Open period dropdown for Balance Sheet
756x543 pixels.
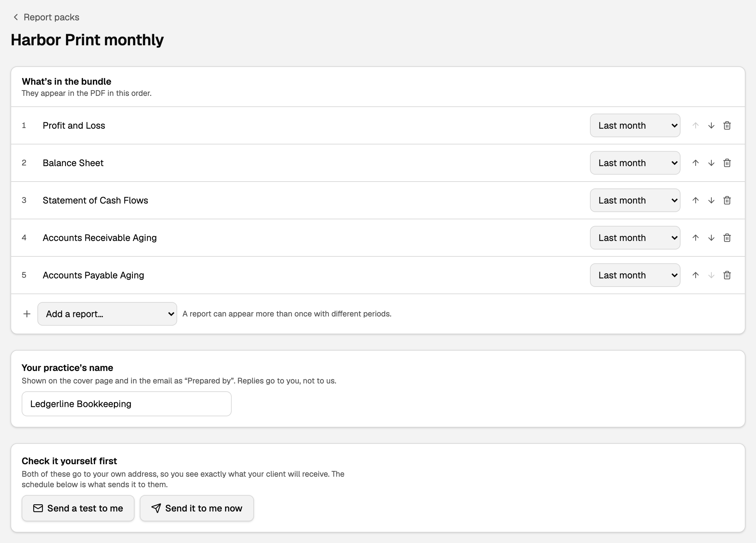(x=635, y=163)
